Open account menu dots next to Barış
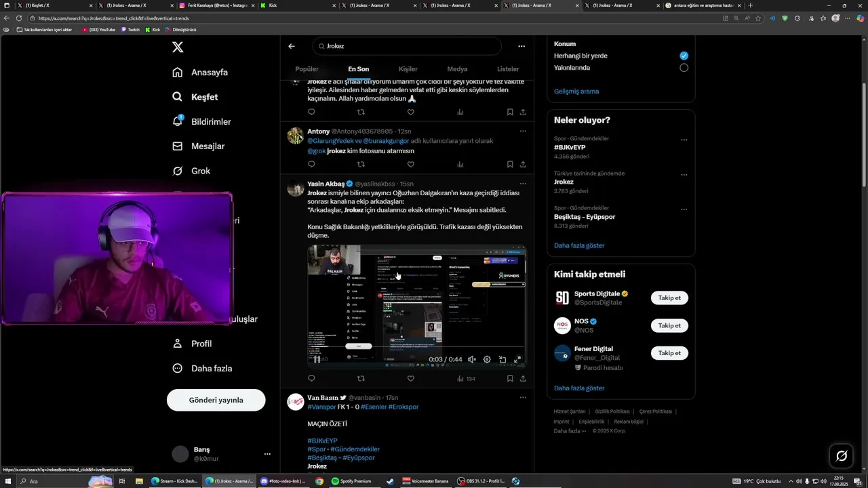The width and height of the screenshot is (868, 488). (x=267, y=454)
